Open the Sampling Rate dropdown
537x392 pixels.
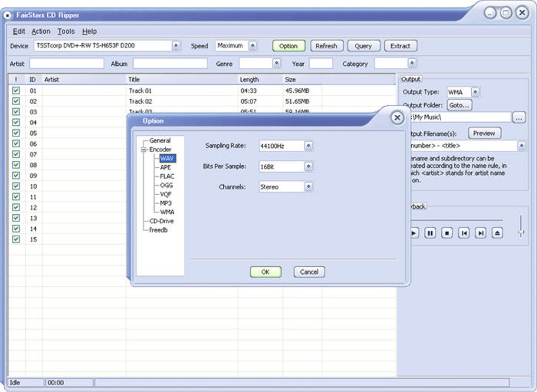[x=309, y=146]
